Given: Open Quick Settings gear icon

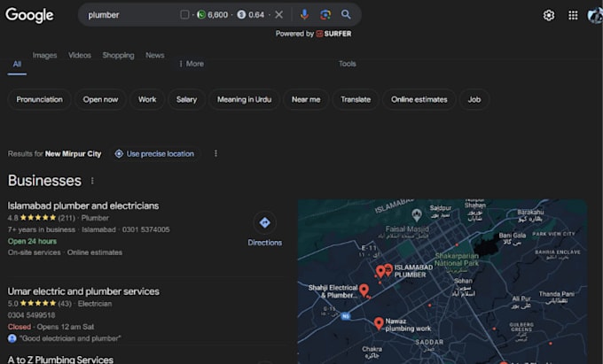Looking at the screenshot, I should pyautogui.click(x=549, y=15).
